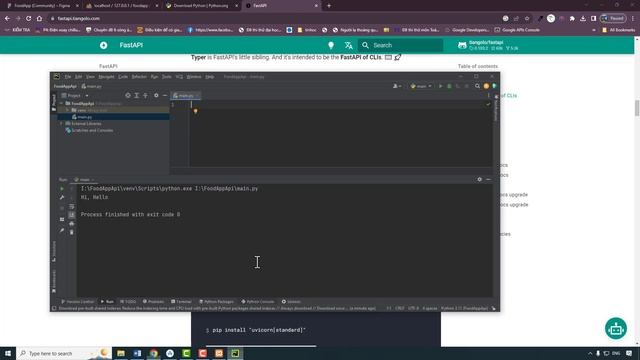This screenshot has width=640, height=360.
Task: Toggle scroll to end in Run console
Action: (x=72, y=215)
